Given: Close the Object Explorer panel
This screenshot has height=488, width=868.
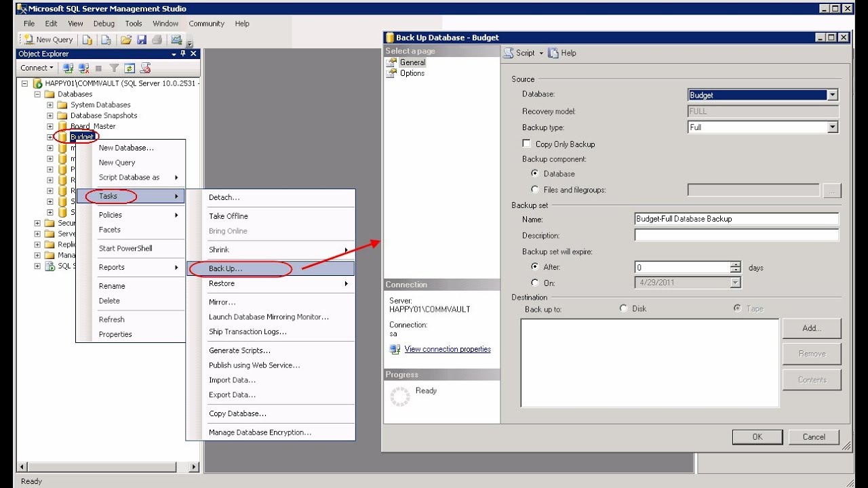Looking at the screenshot, I should point(193,54).
